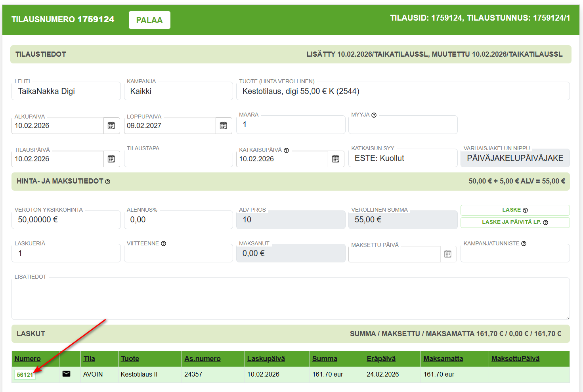Click the Kampanjatunniste help icon
Screen dimensions: 583x392
coord(524,243)
